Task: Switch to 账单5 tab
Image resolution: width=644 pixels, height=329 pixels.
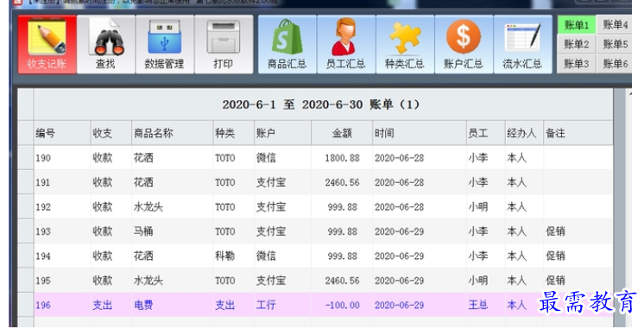Action: pos(615,44)
